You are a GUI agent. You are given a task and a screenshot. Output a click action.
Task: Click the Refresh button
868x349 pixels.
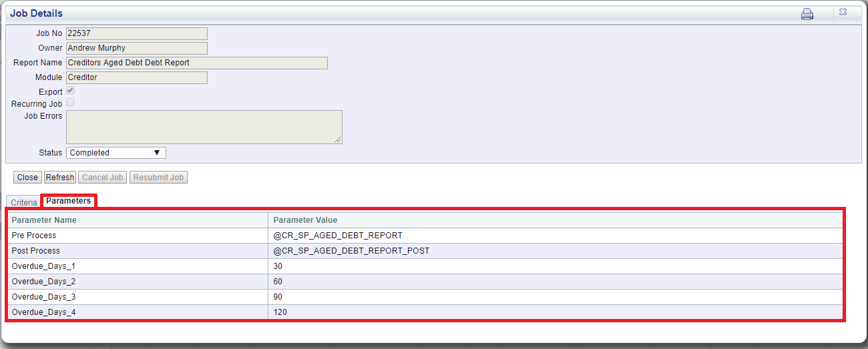click(x=60, y=178)
